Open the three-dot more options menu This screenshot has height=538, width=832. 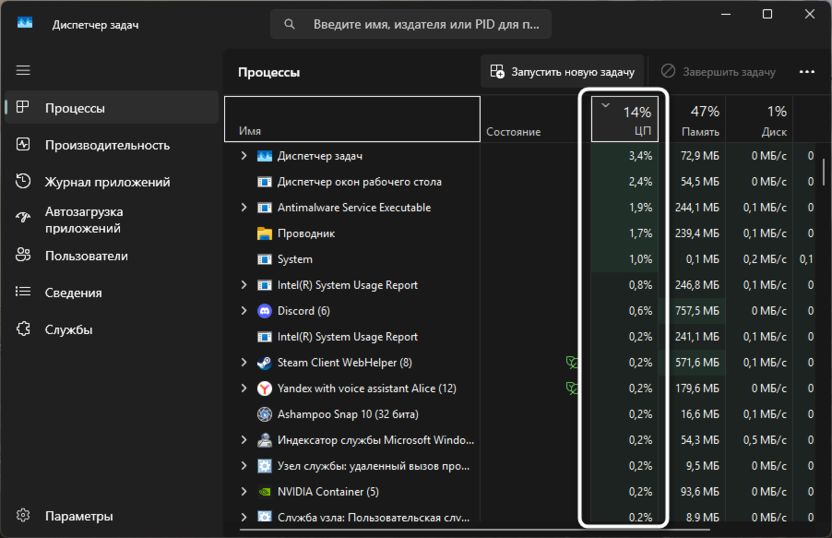(x=807, y=72)
